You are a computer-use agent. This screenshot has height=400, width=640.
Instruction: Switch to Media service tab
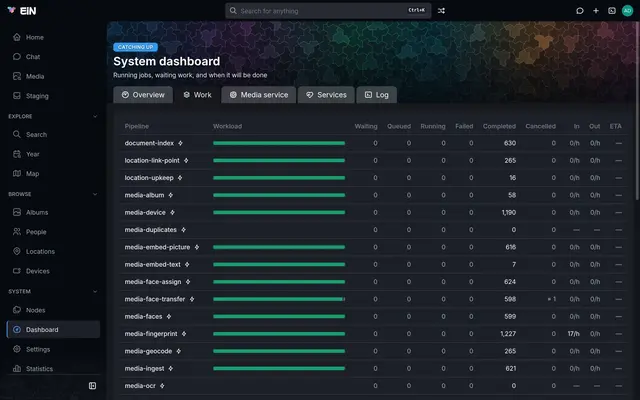point(259,95)
